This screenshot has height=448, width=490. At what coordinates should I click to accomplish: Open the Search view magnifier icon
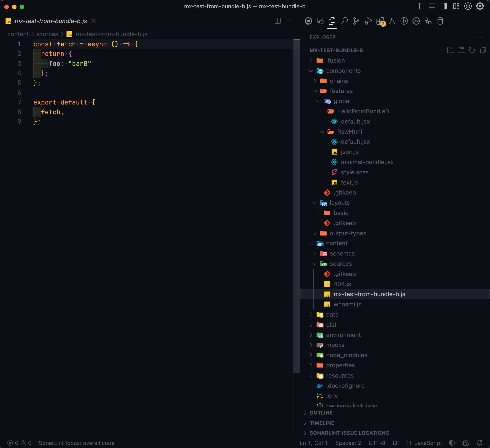344,21
